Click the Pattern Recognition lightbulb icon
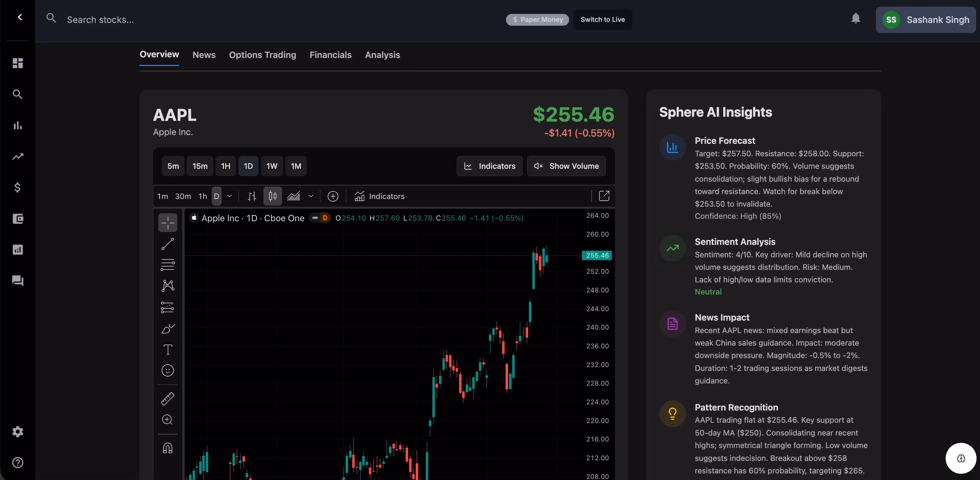The height and width of the screenshot is (480, 980). [672, 414]
